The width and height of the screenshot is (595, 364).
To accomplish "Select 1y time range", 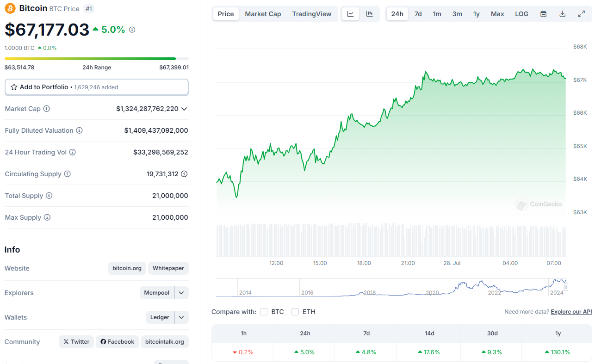I will pyautogui.click(x=476, y=14).
